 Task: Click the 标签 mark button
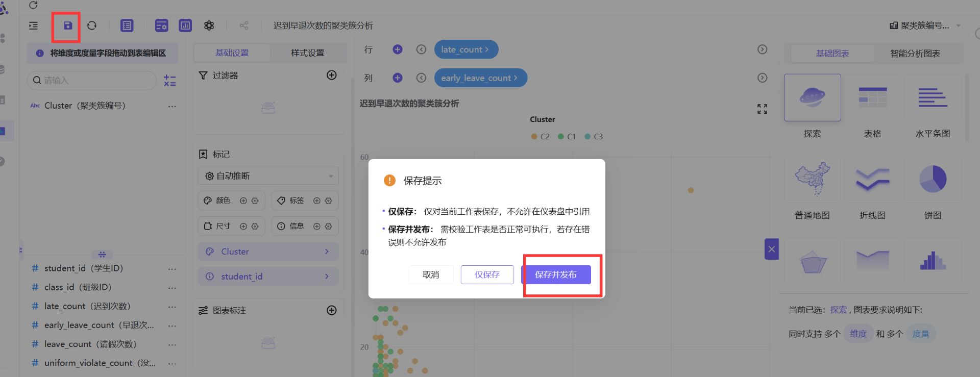coord(305,200)
